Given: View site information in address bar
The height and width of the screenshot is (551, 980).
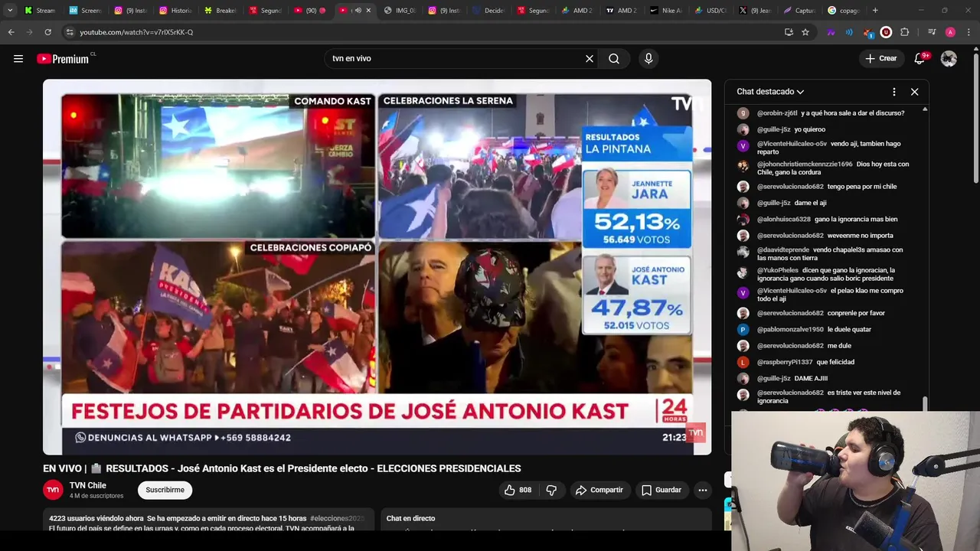Looking at the screenshot, I should 70,32.
